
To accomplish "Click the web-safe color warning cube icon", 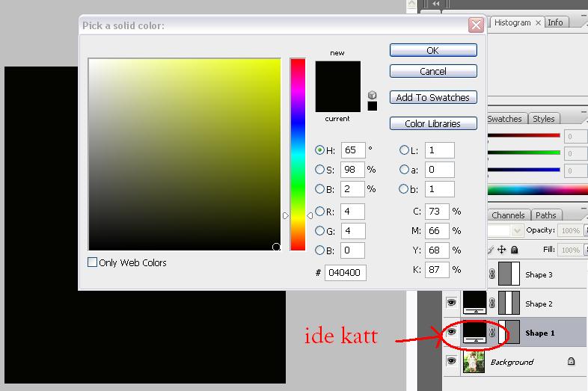I will (372, 95).
